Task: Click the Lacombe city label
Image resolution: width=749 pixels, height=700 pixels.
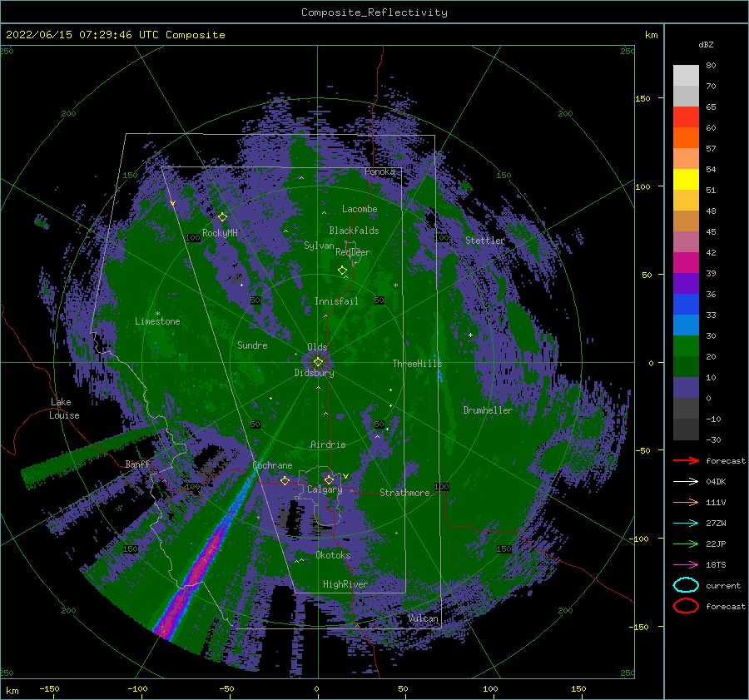Action: (360, 209)
